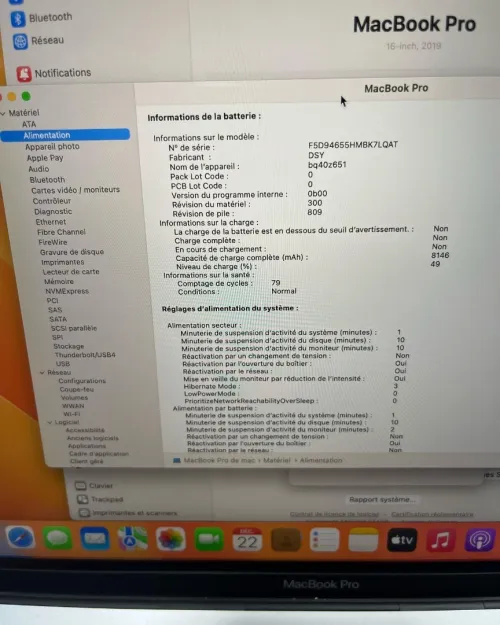The image size is (500, 625).
Task: Click battery serial number F5D94655HMBK7LQAT
Action: pyautogui.click(x=353, y=145)
